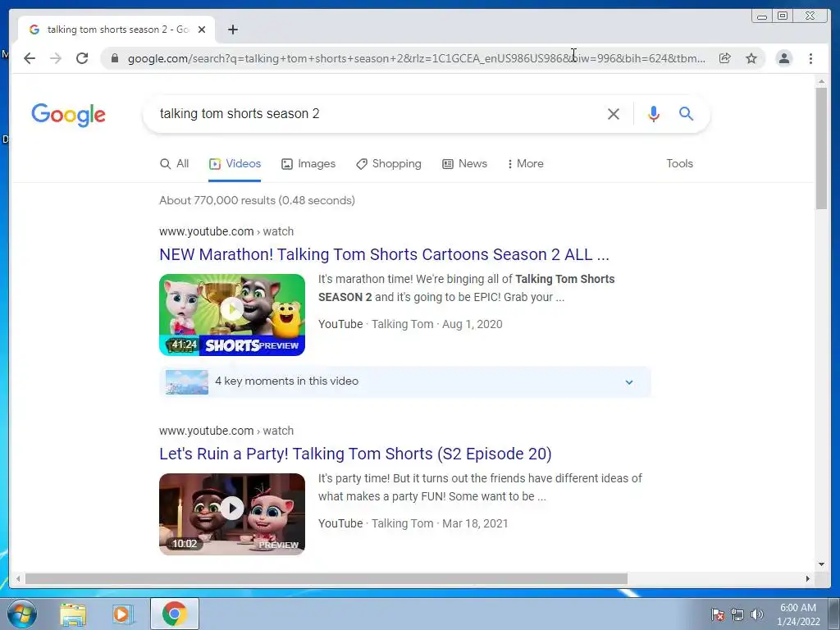Open volume control speaker icon
Image resolution: width=840 pixels, height=630 pixels.
click(757, 614)
